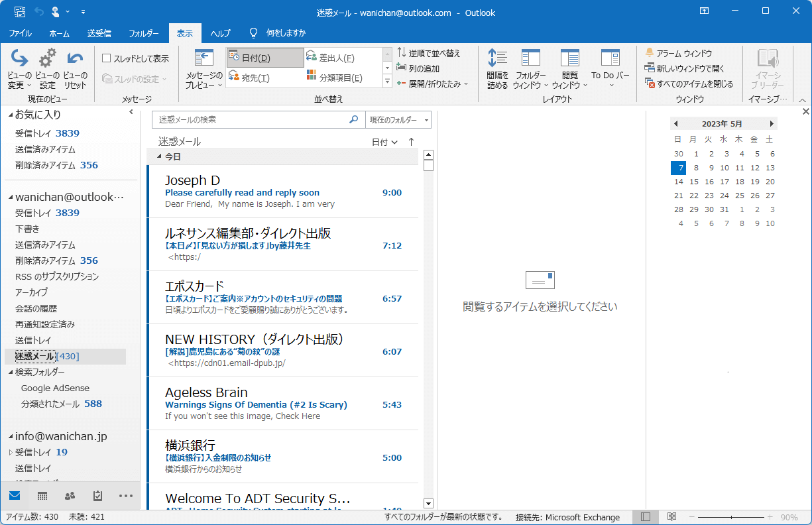Screen dimensions: 812x525
Task: Arrange by Date (日付) in gallery
Action: coord(265,58)
